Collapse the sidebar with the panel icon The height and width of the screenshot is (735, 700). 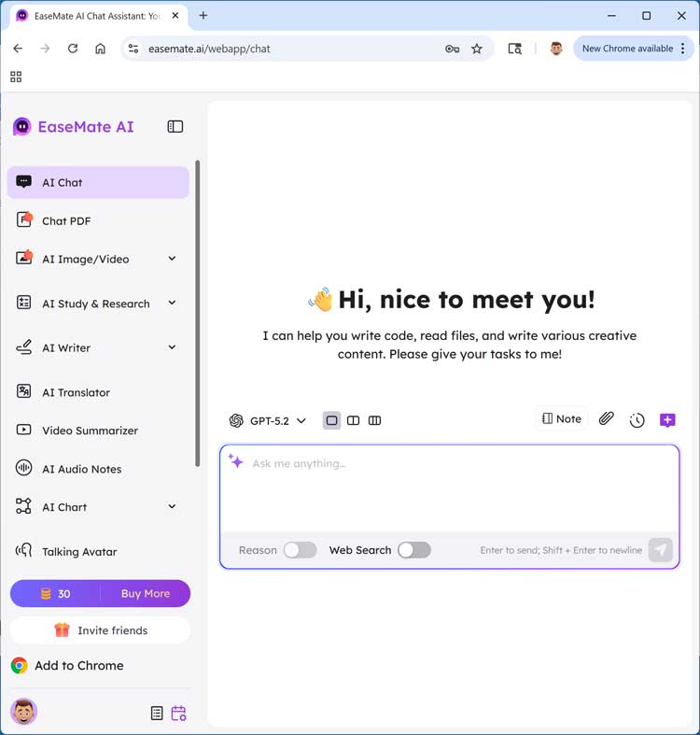175,127
